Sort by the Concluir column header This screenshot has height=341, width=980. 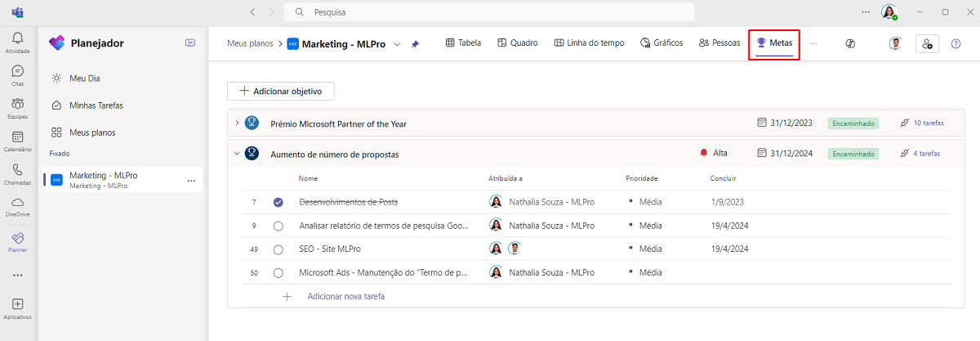click(724, 177)
